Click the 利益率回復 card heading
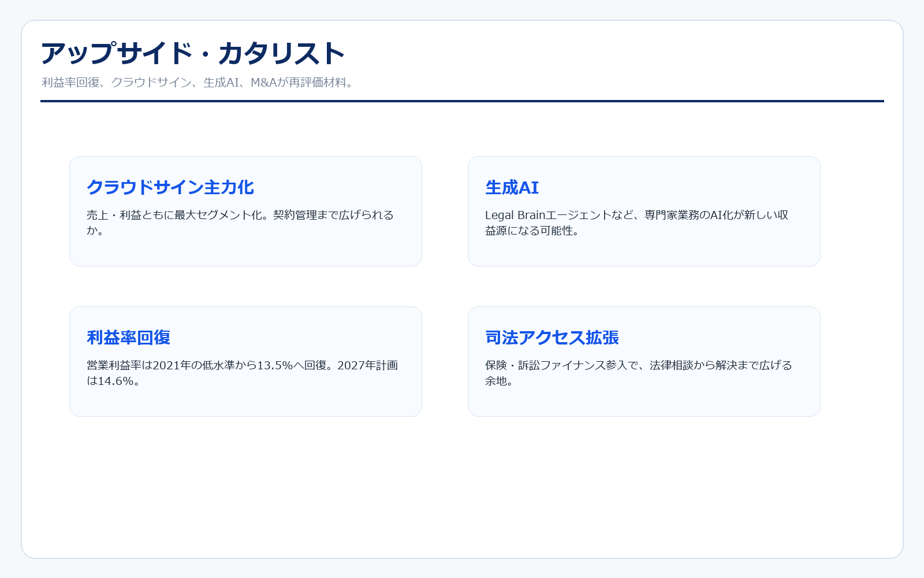The width and height of the screenshot is (924, 578). (128, 338)
